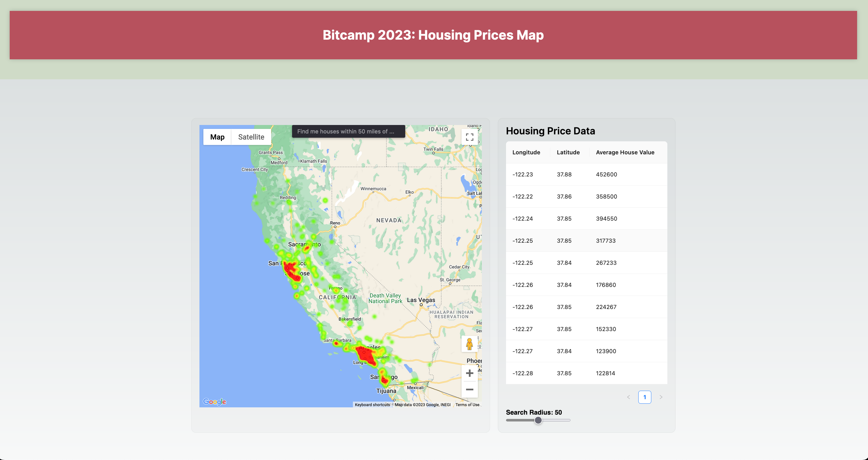Zoom in on the map
868x460 pixels.
pyautogui.click(x=469, y=373)
